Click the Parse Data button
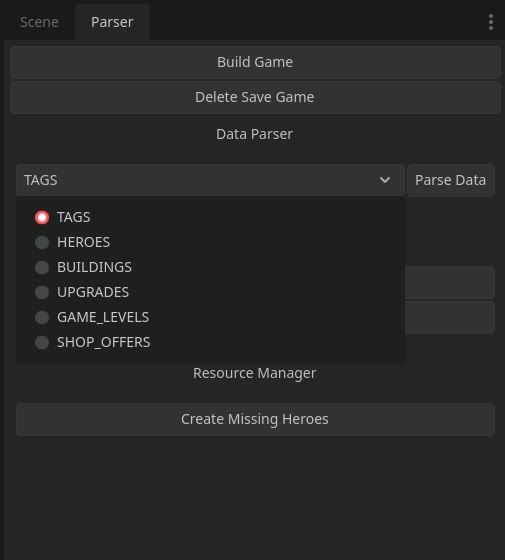 click(450, 180)
